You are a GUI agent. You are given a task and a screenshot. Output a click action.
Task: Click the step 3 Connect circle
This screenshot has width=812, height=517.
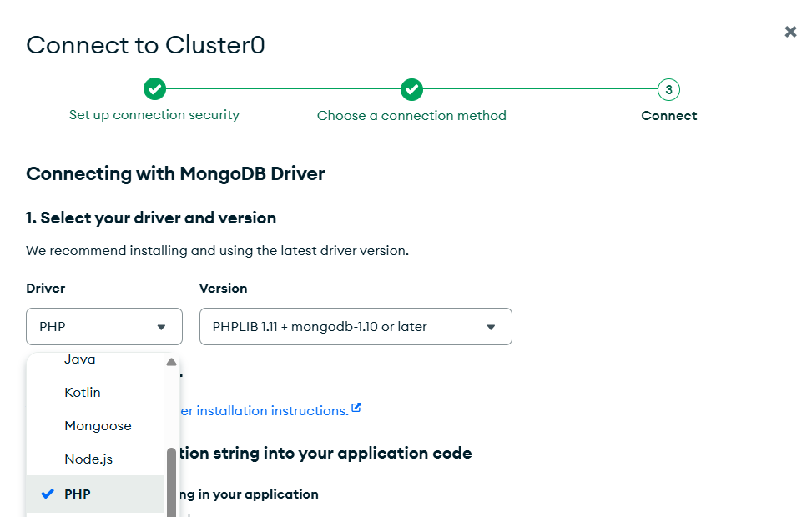click(668, 89)
